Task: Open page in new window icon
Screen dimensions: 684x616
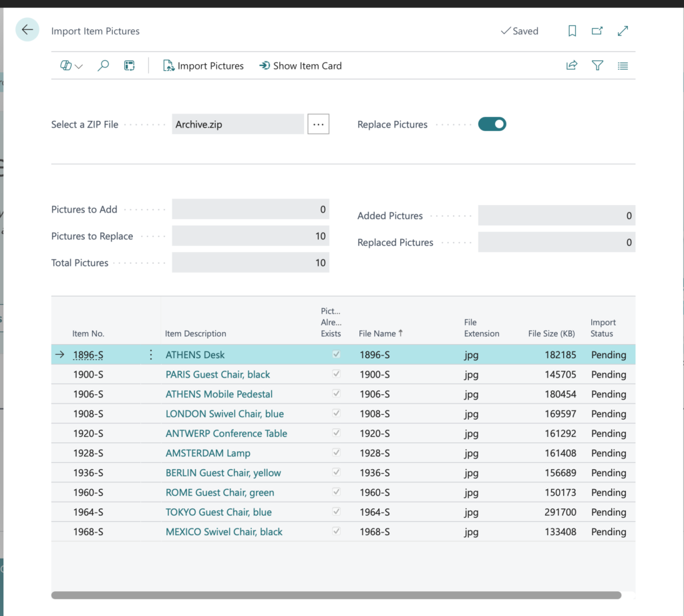Action: pos(597,31)
